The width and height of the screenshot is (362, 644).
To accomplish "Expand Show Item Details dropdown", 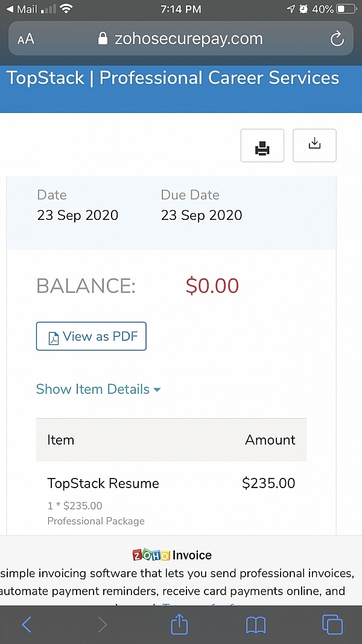I will pos(98,389).
